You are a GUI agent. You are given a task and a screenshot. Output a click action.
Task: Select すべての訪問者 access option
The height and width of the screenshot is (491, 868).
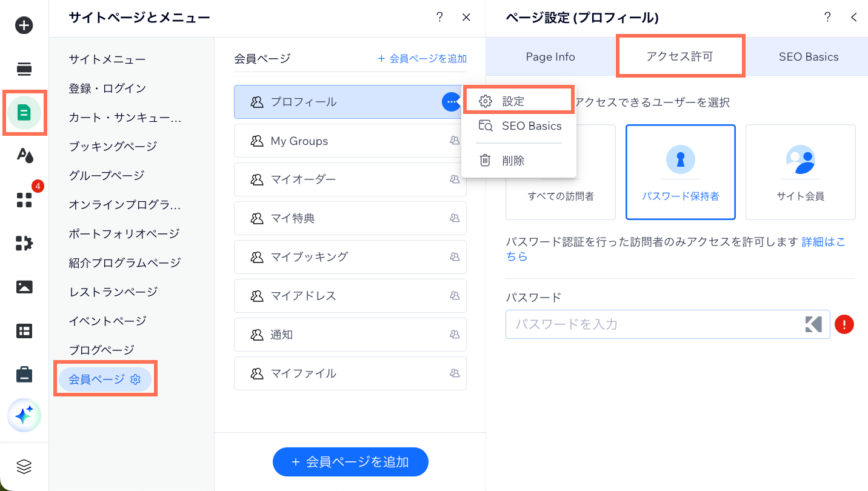click(560, 172)
